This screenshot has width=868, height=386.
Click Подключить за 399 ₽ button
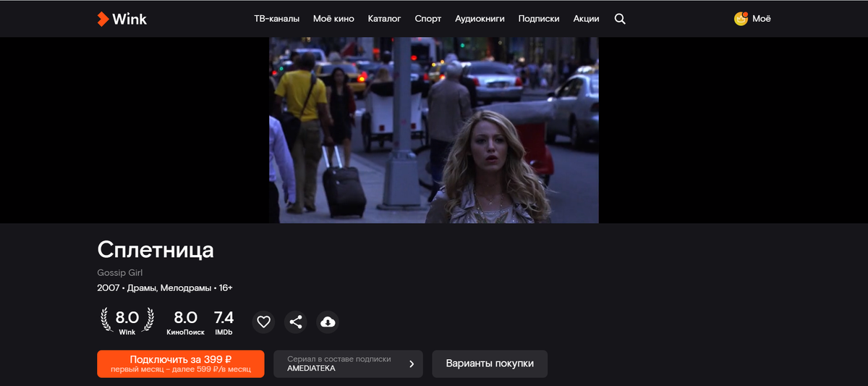[181, 364]
